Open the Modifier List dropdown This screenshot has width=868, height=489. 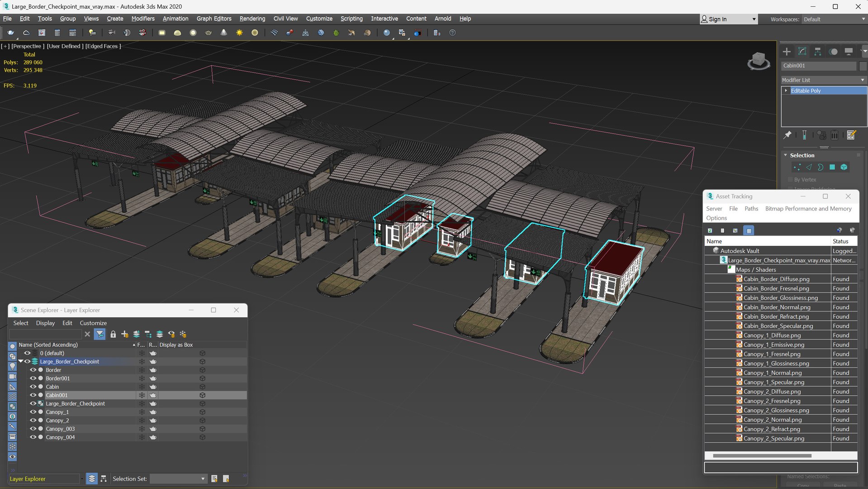point(823,80)
